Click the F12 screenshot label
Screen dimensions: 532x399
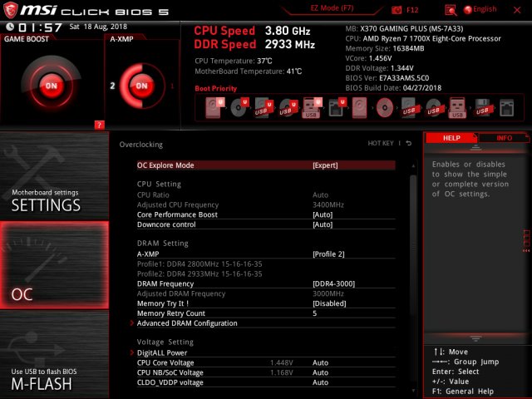click(412, 10)
